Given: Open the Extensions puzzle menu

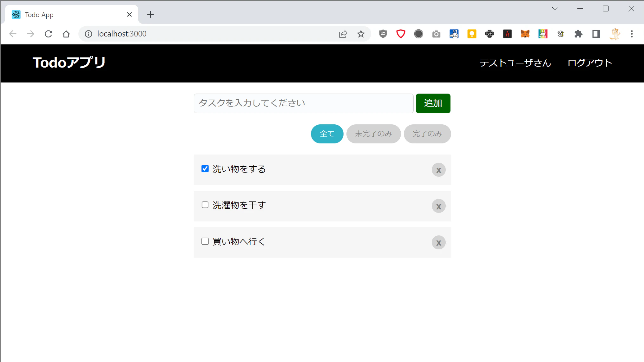Looking at the screenshot, I should (x=578, y=34).
